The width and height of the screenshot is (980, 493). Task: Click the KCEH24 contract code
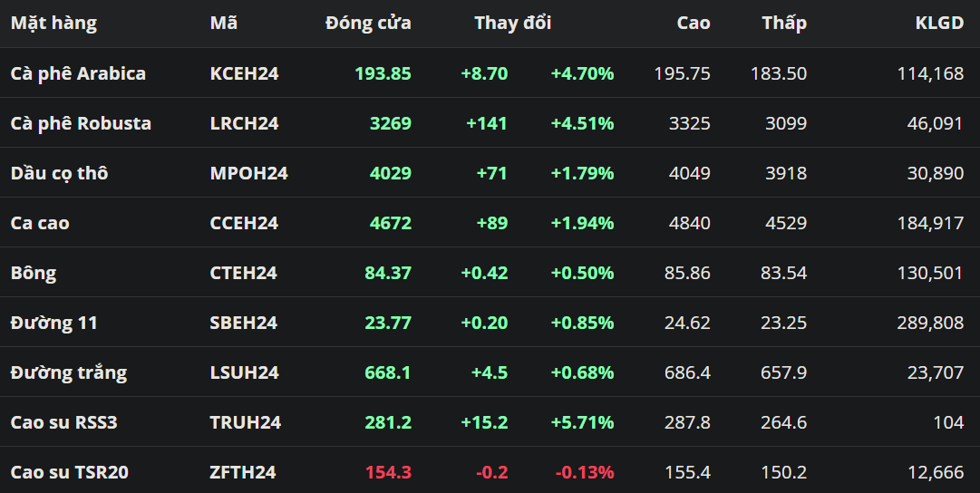click(244, 73)
